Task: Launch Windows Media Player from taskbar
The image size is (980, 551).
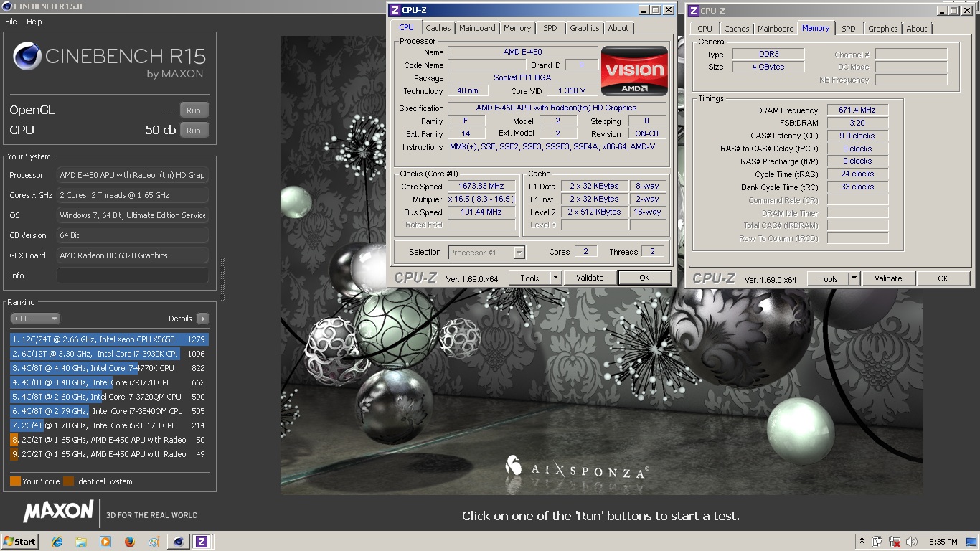Action: coord(105,542)
